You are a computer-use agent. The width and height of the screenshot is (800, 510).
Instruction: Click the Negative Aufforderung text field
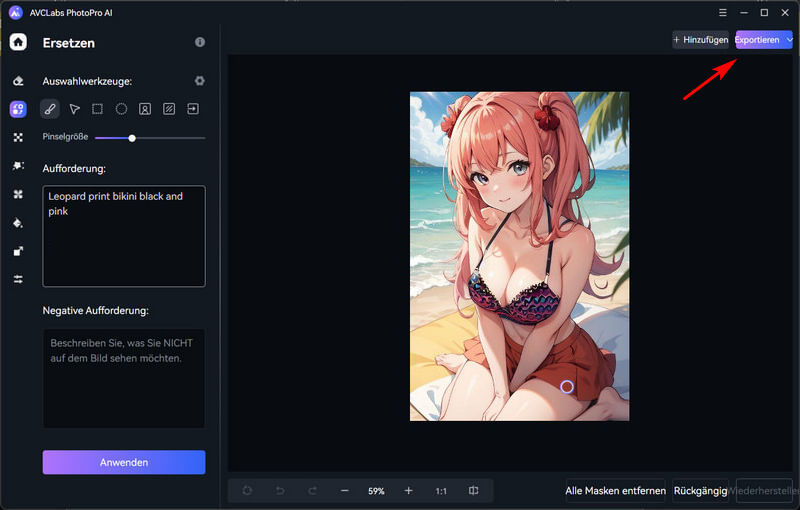(x=124, y=378)
